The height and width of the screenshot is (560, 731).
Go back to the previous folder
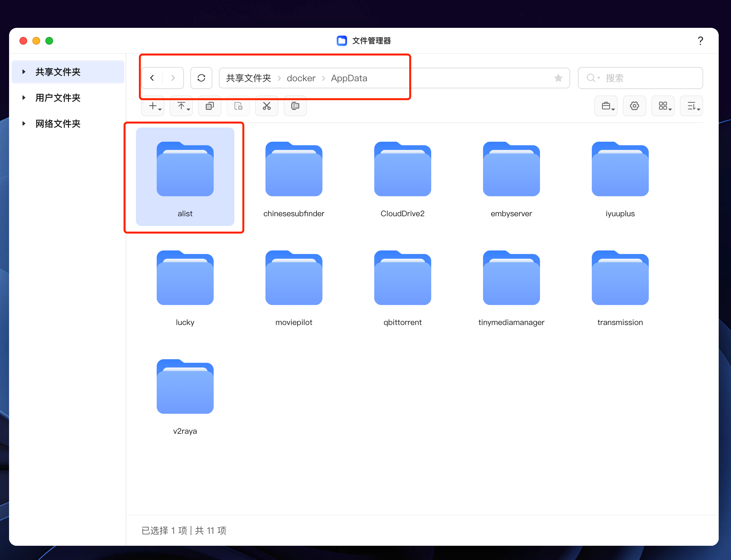point(152,78)
